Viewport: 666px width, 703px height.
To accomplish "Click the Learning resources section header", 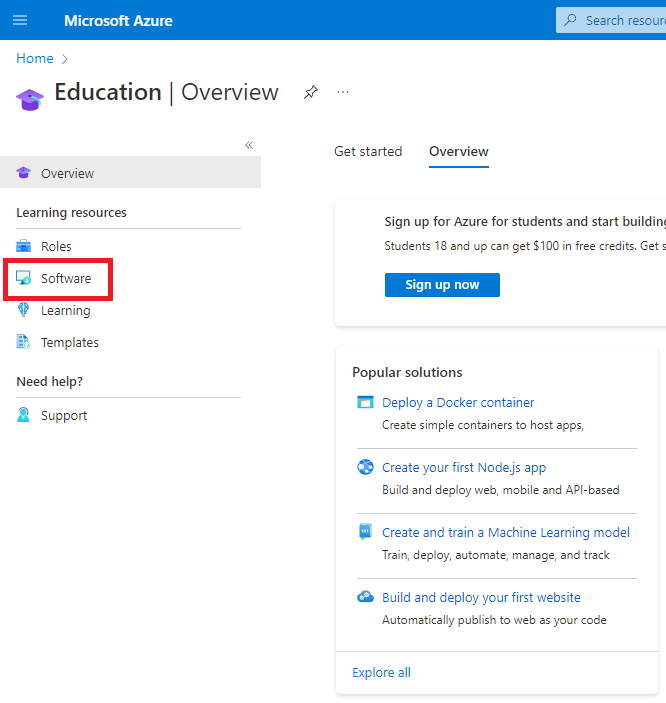I will (x=71, y=213).
